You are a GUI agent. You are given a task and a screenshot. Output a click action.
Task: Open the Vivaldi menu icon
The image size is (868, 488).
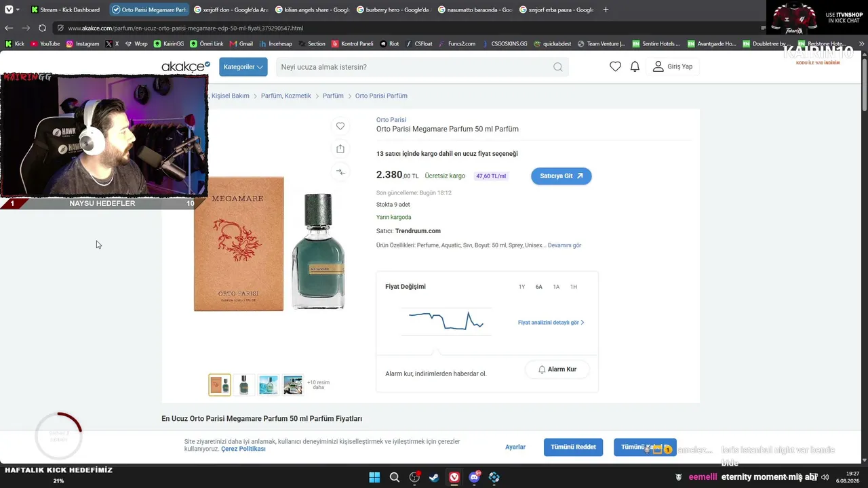coord(8,9)
